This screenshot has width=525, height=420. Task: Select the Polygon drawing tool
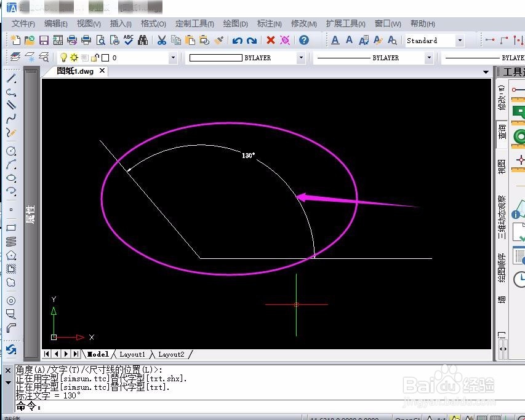(x=11, y=255)
